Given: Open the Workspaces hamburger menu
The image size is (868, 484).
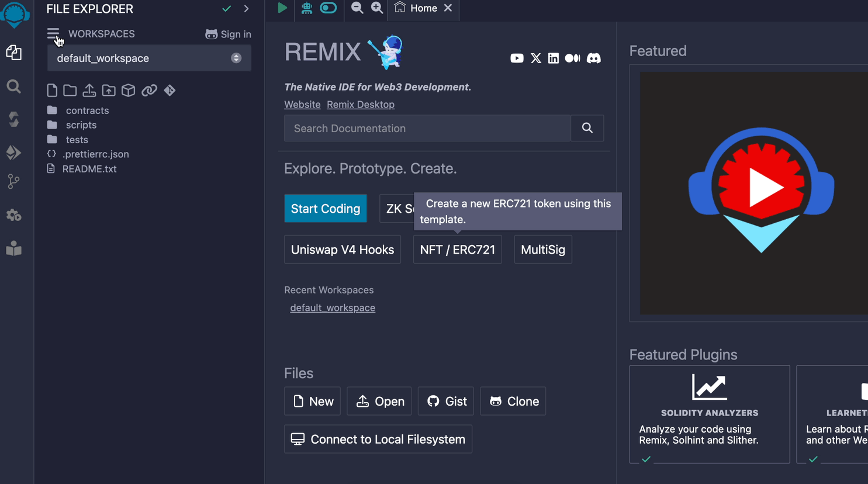Looking at the screenshot, I should click(53, 34).
